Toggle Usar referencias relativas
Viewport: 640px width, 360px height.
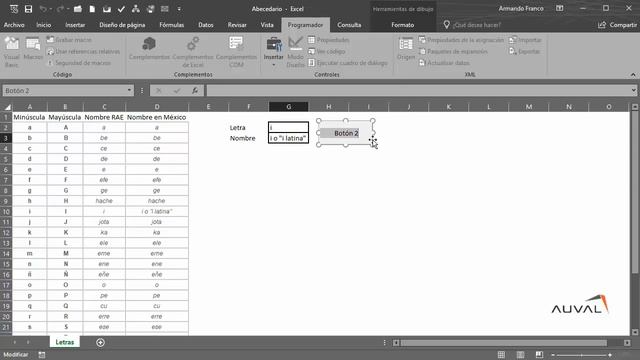pos(83,51)
